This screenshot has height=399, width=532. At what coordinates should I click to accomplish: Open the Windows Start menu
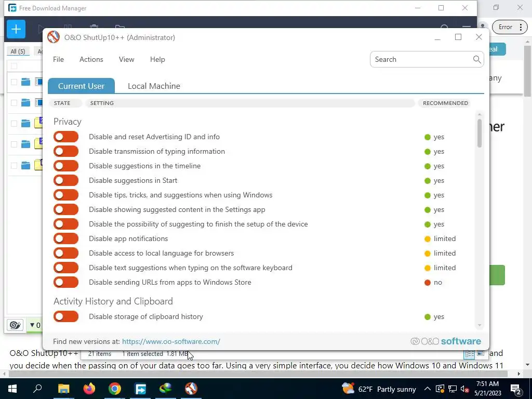click(12, 389)
